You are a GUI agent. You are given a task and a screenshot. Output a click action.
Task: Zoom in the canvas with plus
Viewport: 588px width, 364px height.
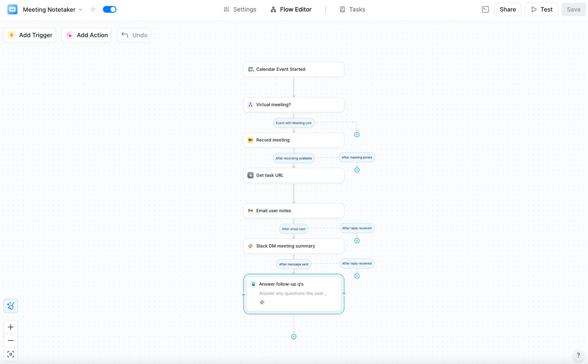pyautogui.click(x=11, y=327)
